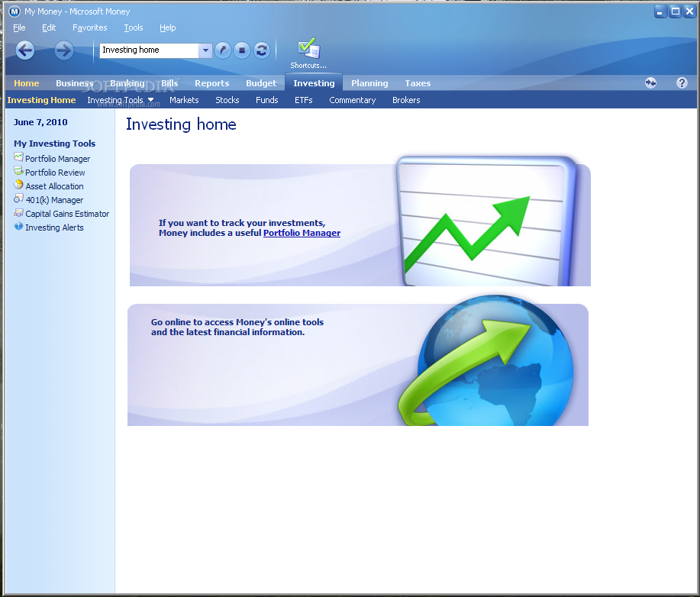700x597 pixels.
Task: Click the 'Go online to access' banner text
Action: click(237, 327)
